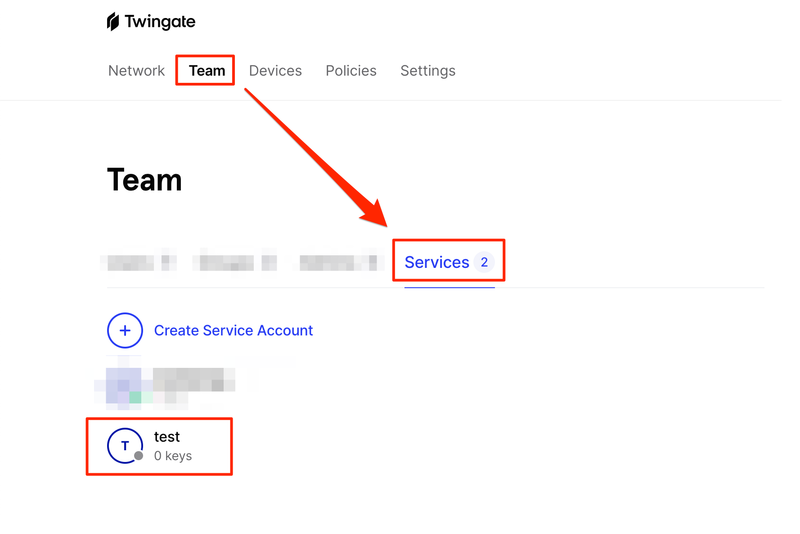Viewport: 800px width, 534px height.
Task: Open the test service account name
Action: pyautogui.click(x=167, y=437)
